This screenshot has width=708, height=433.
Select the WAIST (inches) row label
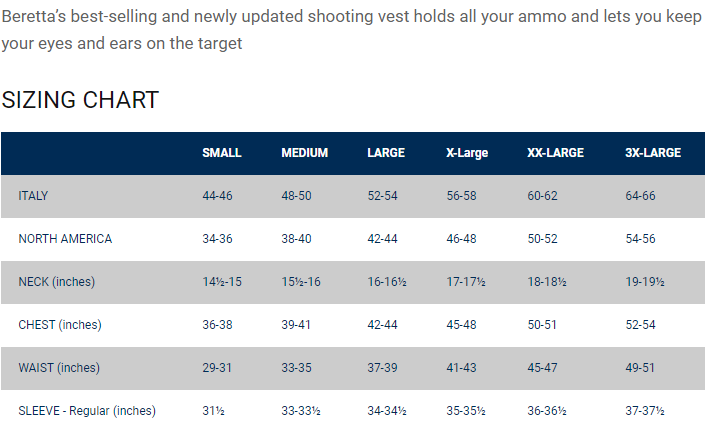[x=58, y=368]
